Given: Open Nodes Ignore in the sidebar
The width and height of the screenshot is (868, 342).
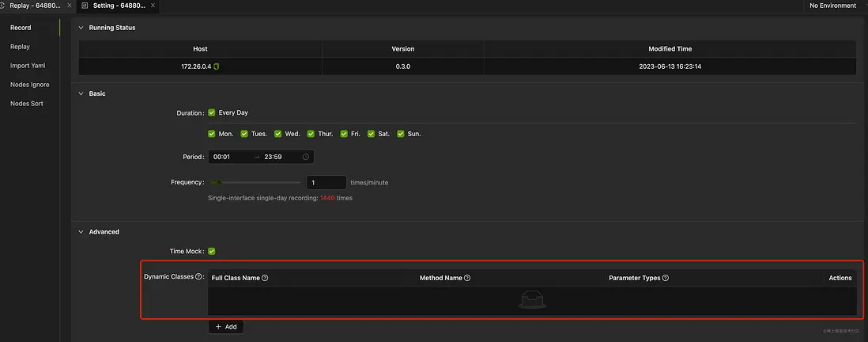Looking at the screenshot, I should pyautogui.click(x=30, y=85).
